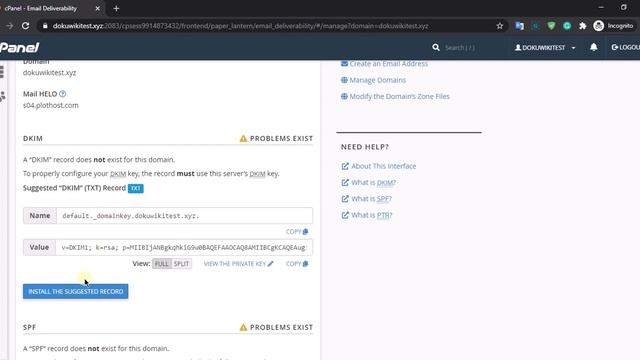Click the cPanel search magnifier icon
This screenshot has height=360, width=640.
coord(436,47)
